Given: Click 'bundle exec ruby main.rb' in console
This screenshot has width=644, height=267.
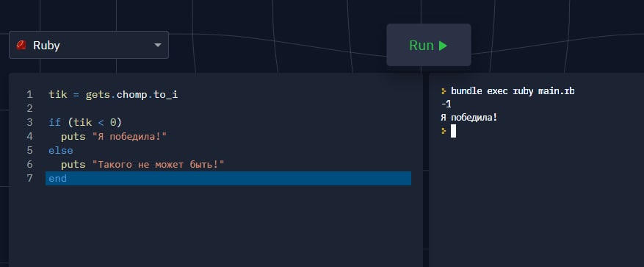Looking at the screenshot, I should (x=513, y=91).
